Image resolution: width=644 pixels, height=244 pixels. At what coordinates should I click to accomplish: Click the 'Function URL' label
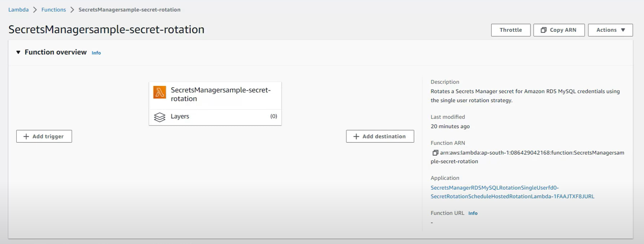(447, 213)
